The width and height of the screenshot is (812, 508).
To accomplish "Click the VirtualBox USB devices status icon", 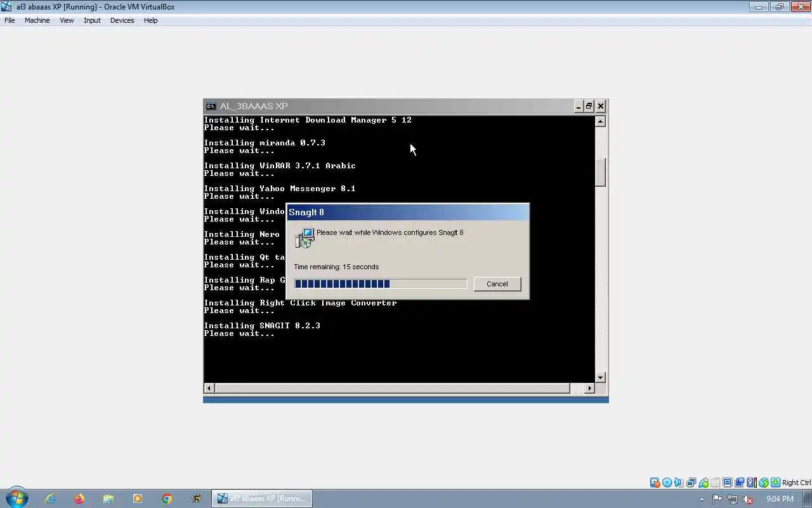I will (704, 483).
